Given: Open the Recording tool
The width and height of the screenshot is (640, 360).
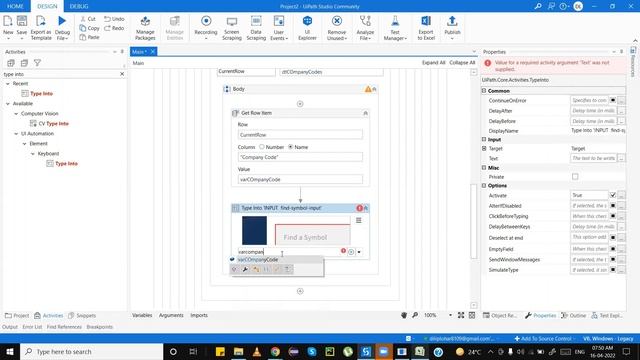Looking at the screenshot, I should point(206,27).
